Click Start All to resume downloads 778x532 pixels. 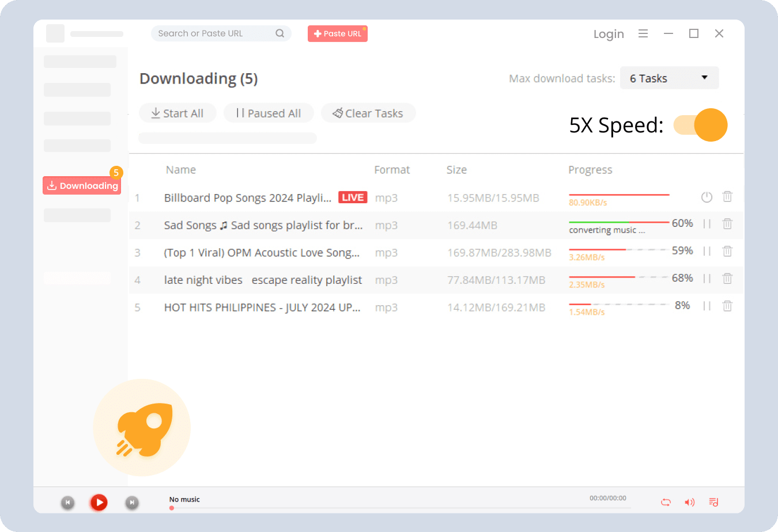[x=177, y=113]
